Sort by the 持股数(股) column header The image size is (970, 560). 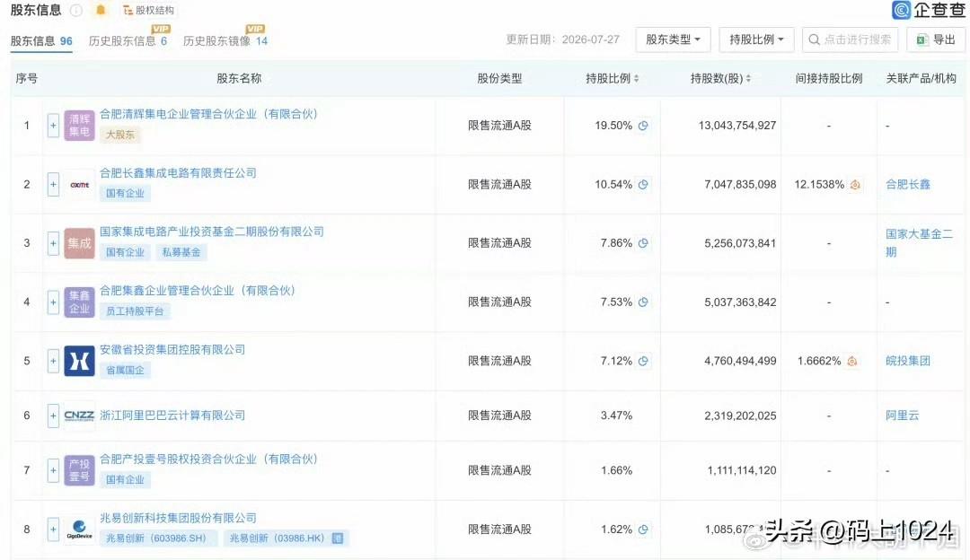720,78
